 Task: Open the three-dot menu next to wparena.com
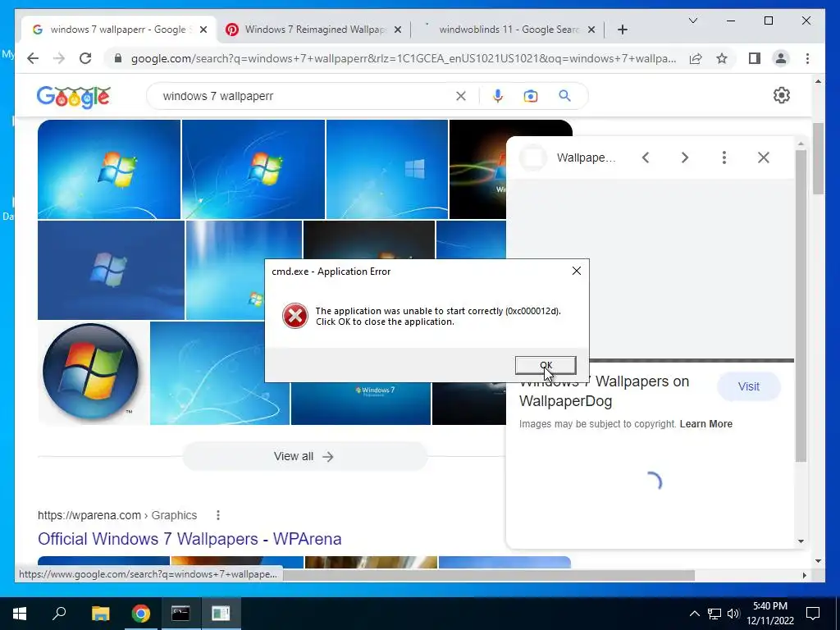click(218, 515)
